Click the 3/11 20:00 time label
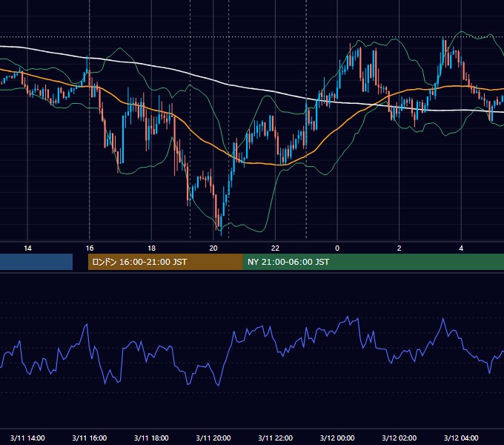This screenshot has width=504, height=445. point(213,438)
